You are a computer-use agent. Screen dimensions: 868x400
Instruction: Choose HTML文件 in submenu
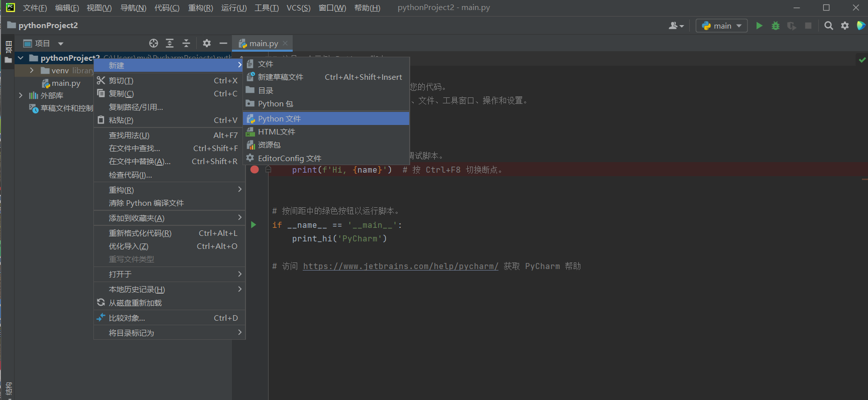coord(326,131)
